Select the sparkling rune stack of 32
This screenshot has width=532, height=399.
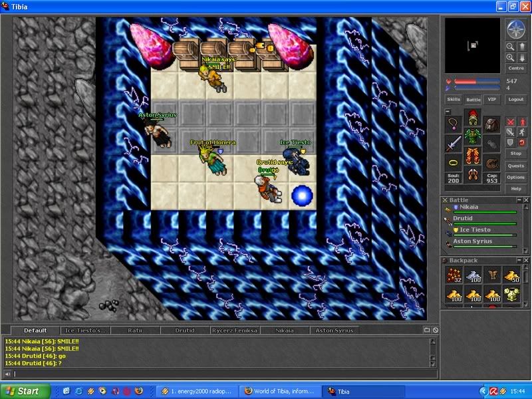point(454,275)
